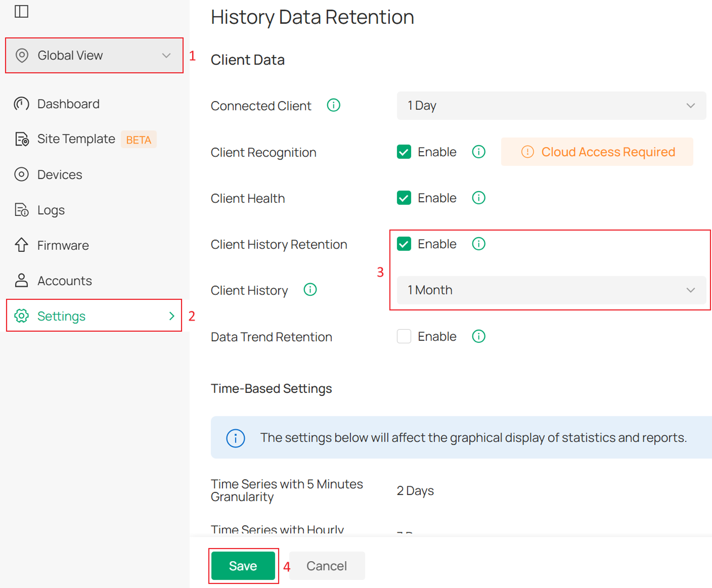Click the Devices circle icon

click(21, 174)
